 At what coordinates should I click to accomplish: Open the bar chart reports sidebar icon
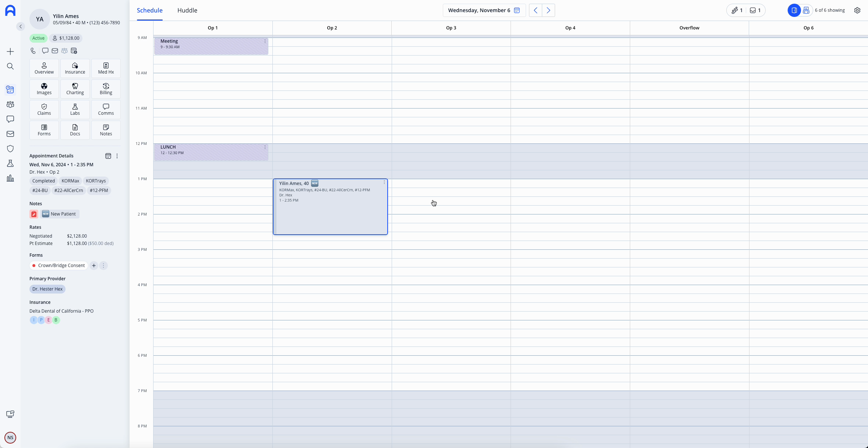[10, 178]
